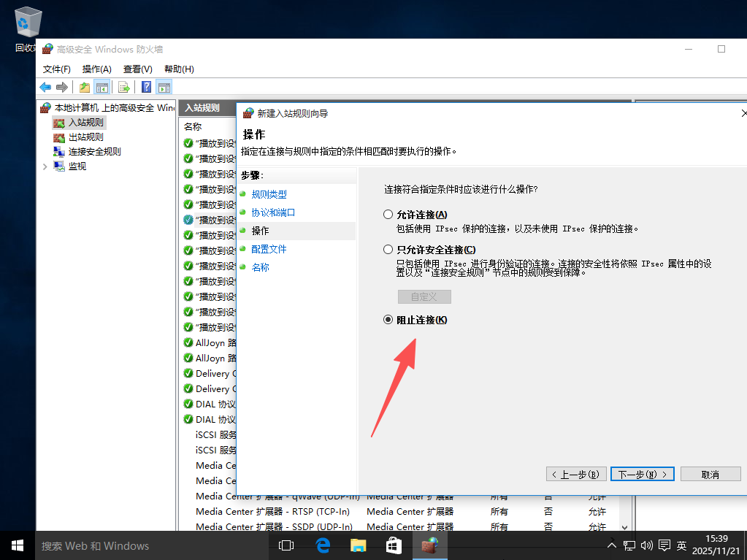Expand the 监视 node chevron

[45, 166]
